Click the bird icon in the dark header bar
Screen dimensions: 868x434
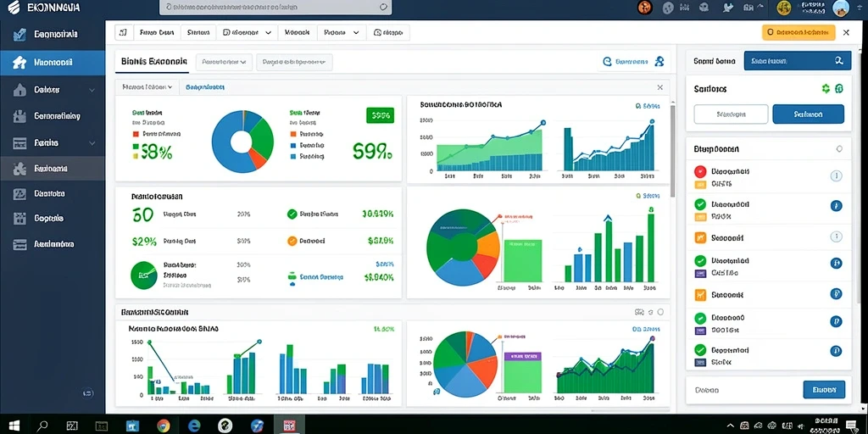728,7
